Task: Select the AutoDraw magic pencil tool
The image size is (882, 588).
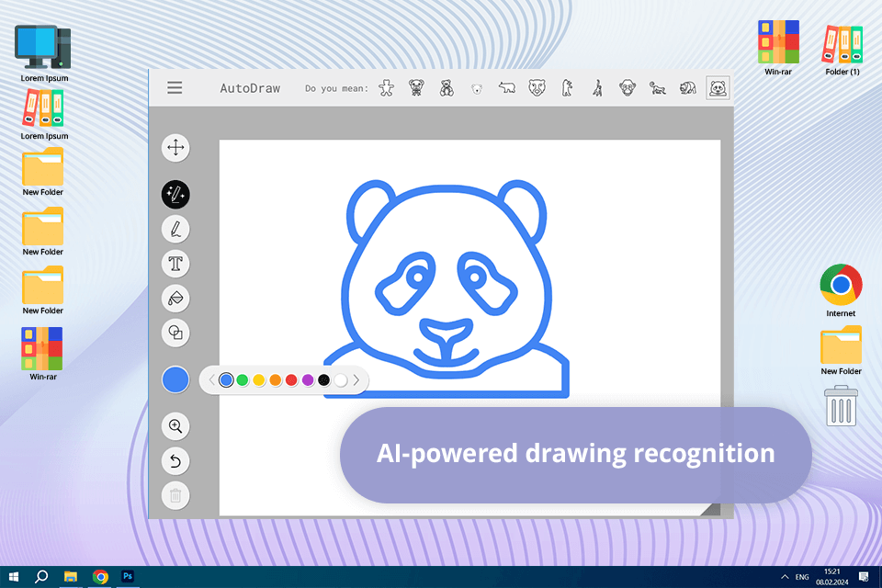Action: coord(175,195)
